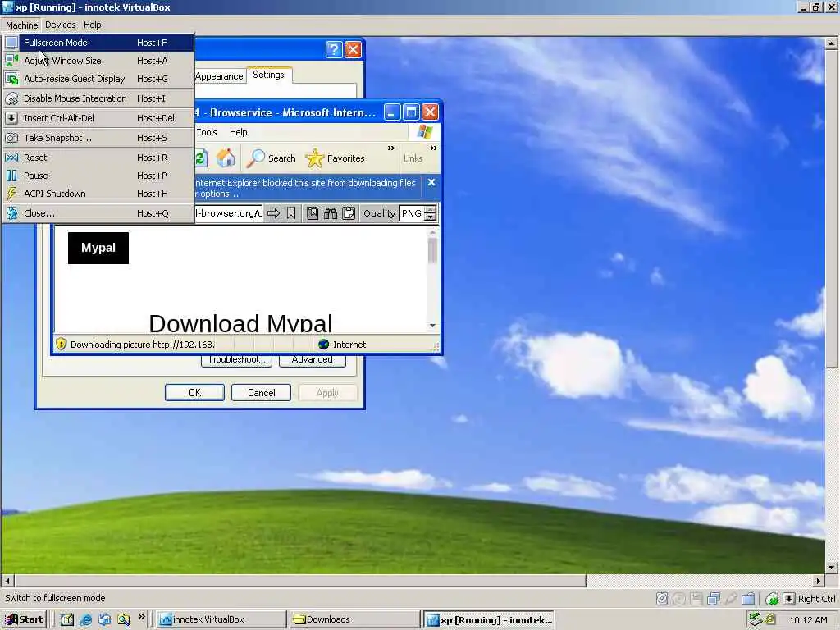Click Cancel in Display Properties
This screenshot has height=630, width=840.
pos(261,393)
